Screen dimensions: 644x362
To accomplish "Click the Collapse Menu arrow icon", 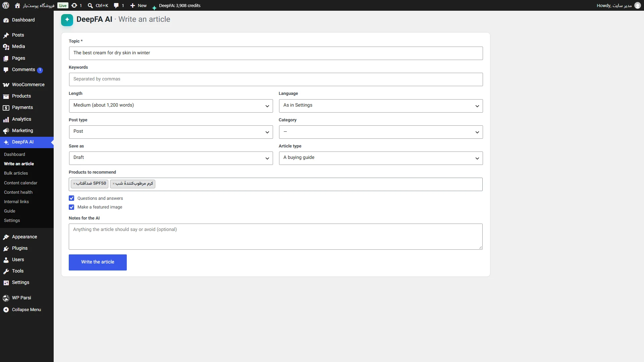I will tap(6, 310).
